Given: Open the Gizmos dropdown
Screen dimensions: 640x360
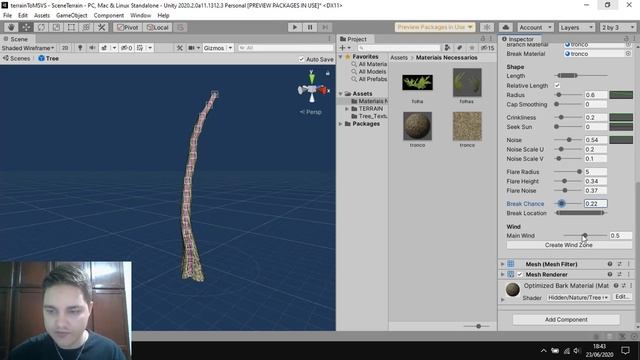Looking at the screenshot, I should pyautogui.click(x=218, y=48).
